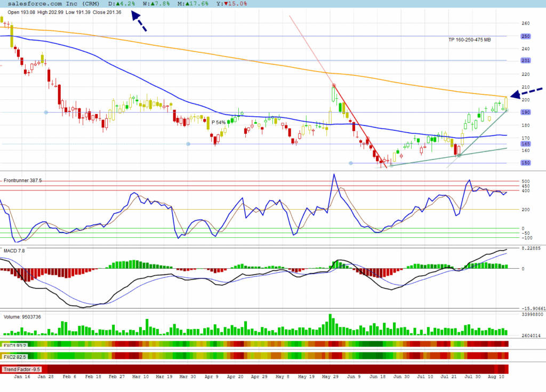Click the 'Jul 21' date label
The height and width of the screenshot is (392, 546).
[448, 377]
